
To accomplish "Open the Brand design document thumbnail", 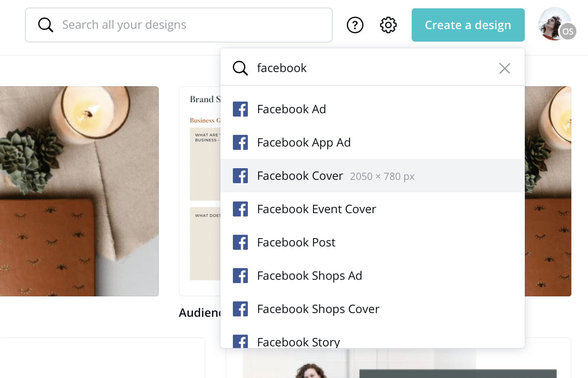I will 200,191.
